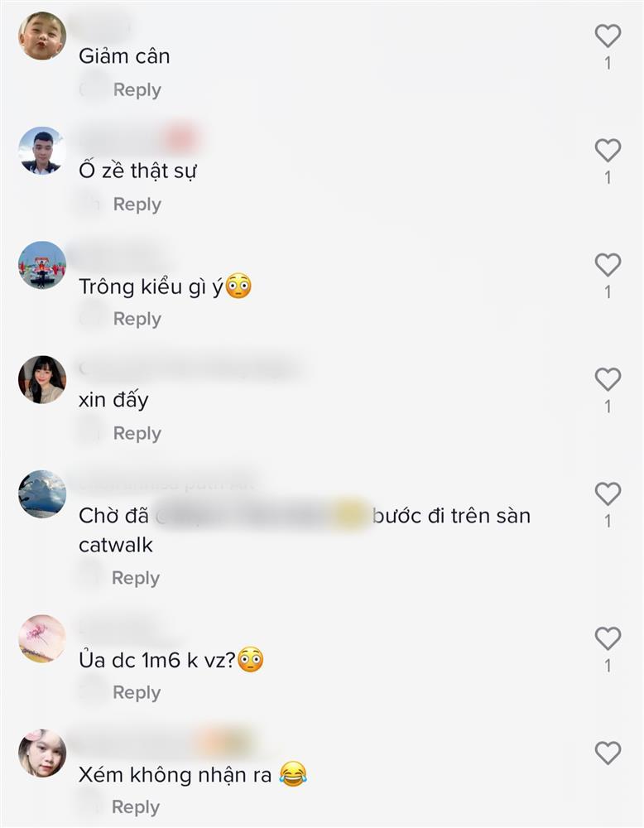Like the "xin đấy" comment
This screenshot has height=828, width=644.
coord(608,380)
